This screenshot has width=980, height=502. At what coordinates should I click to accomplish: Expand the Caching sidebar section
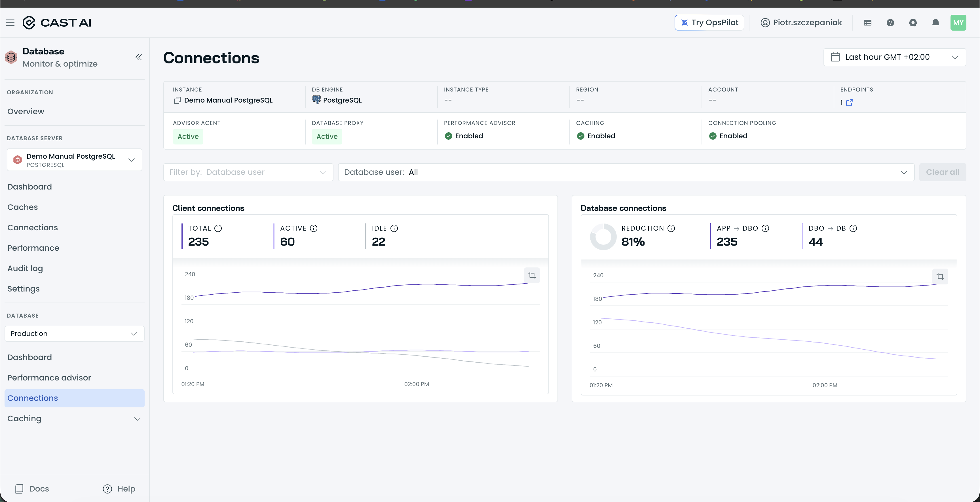click(x=75, y=418)
